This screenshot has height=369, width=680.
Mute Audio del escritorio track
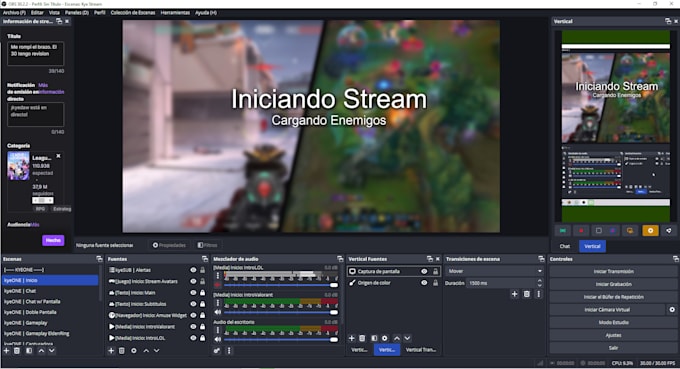click(218, 340)
